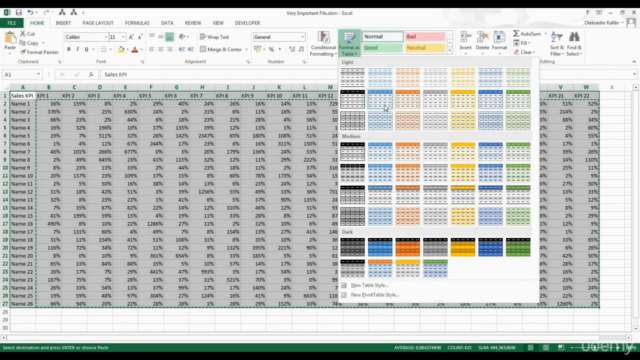Open the font size 11 dropdown
The image size is (640, 360).
coord(123,37)
